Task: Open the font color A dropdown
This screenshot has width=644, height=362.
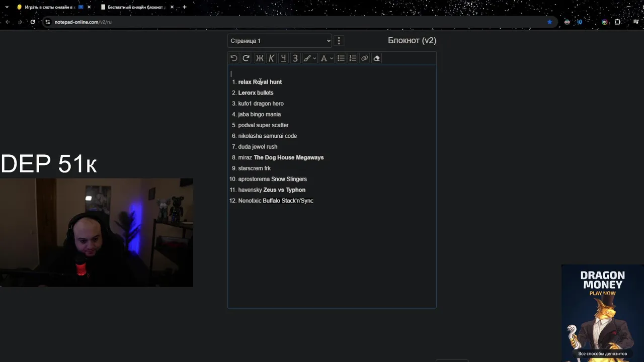Action: [x=327, y=58]
